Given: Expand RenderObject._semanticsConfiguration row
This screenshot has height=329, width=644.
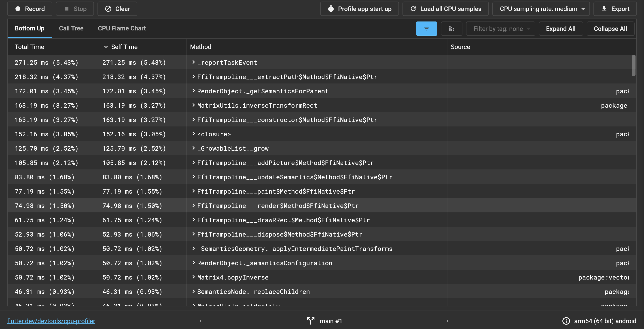Looking at the screenshot, I should click(193, 263).
